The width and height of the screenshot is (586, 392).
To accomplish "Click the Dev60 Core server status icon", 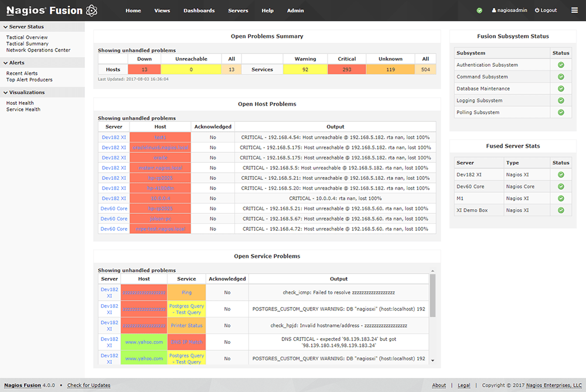I will click(561, 186).
